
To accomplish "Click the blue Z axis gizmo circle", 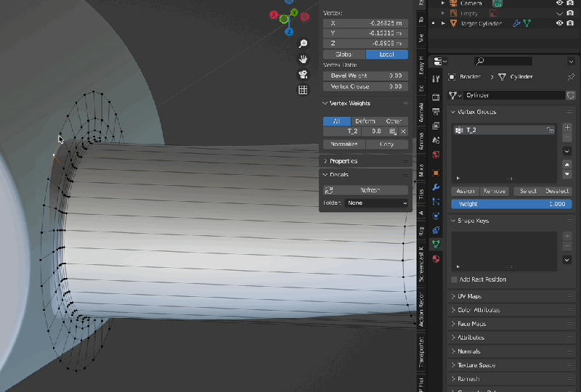I will [289, 32].
